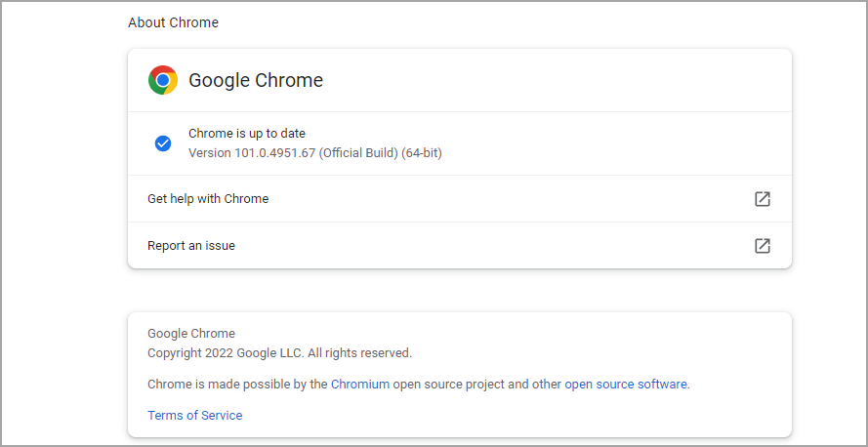This screenshot has width=868, height=447.
Task: Open the Get help with Chrome row
Action: click(208, 199)
